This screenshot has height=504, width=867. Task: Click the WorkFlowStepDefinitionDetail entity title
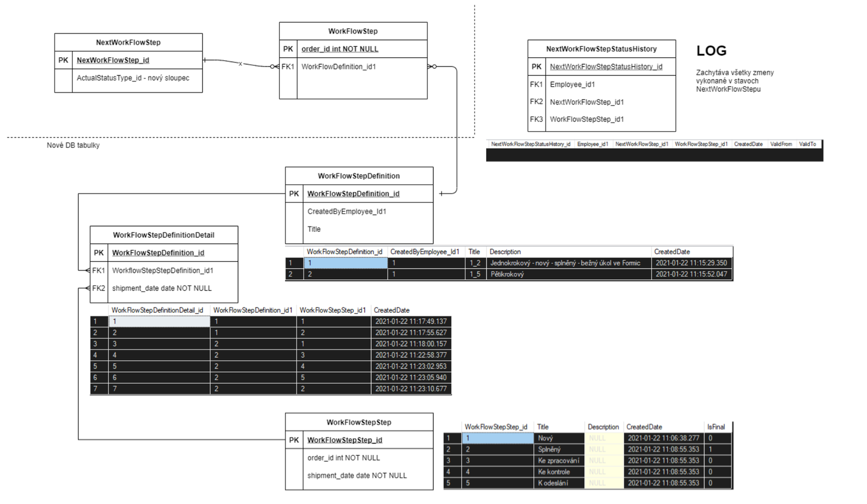pos(164,235)
